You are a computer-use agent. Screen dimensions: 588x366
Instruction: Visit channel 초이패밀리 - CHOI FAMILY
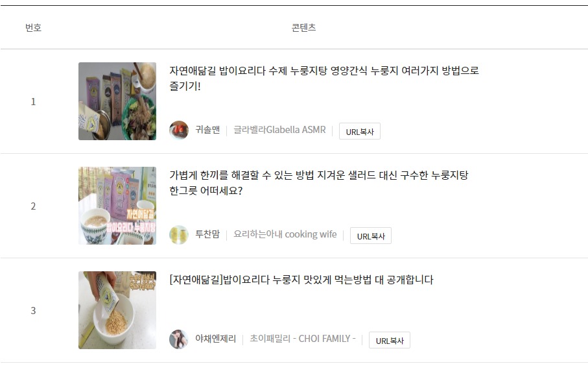click(x=302, y=339)
